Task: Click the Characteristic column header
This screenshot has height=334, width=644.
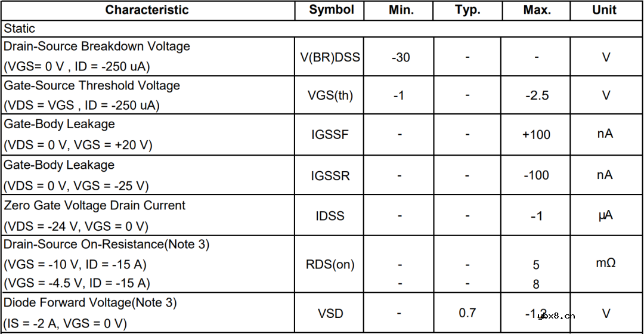Action: (147, 10)
